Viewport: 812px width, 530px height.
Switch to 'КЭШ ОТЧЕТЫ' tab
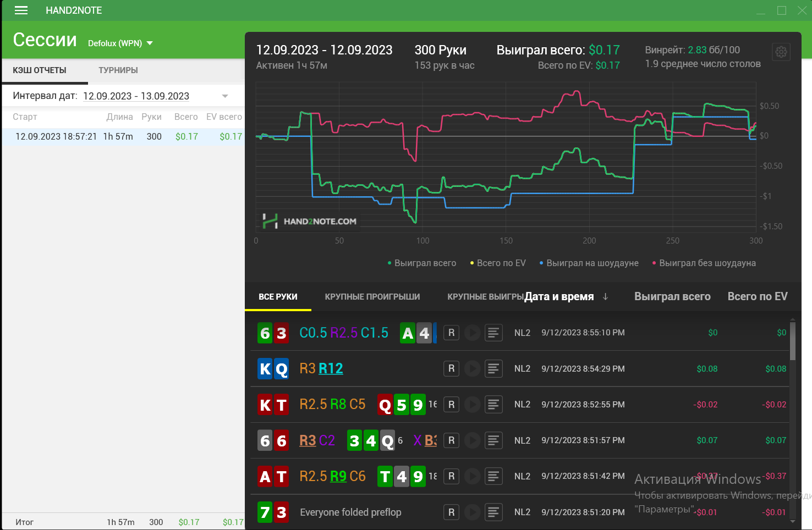point(40,70)
